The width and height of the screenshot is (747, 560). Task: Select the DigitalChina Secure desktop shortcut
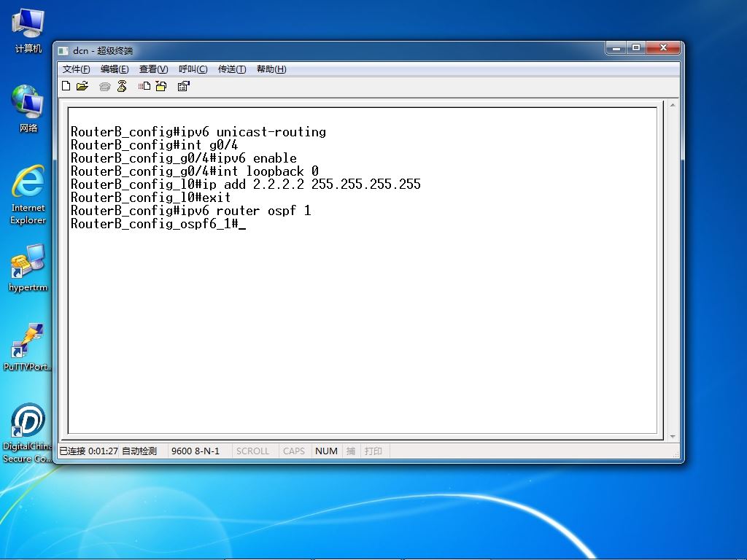click(x=28, y=433)
